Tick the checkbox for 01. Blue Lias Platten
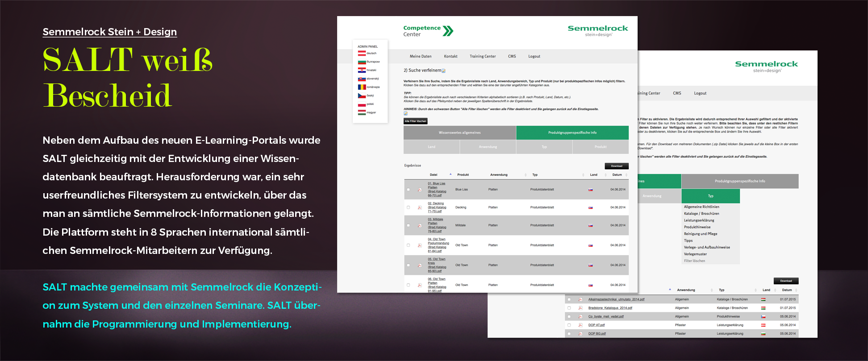868x361 pixels. [x=408, y=190]
